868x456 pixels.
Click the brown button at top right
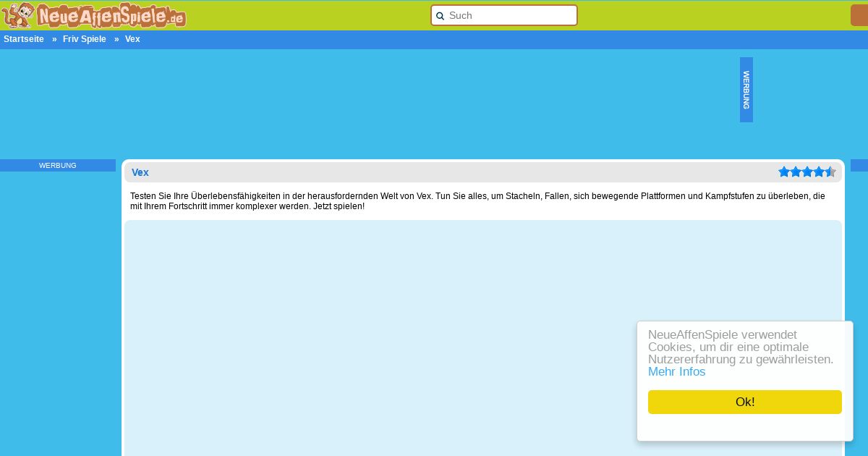[x=859, y=15]
